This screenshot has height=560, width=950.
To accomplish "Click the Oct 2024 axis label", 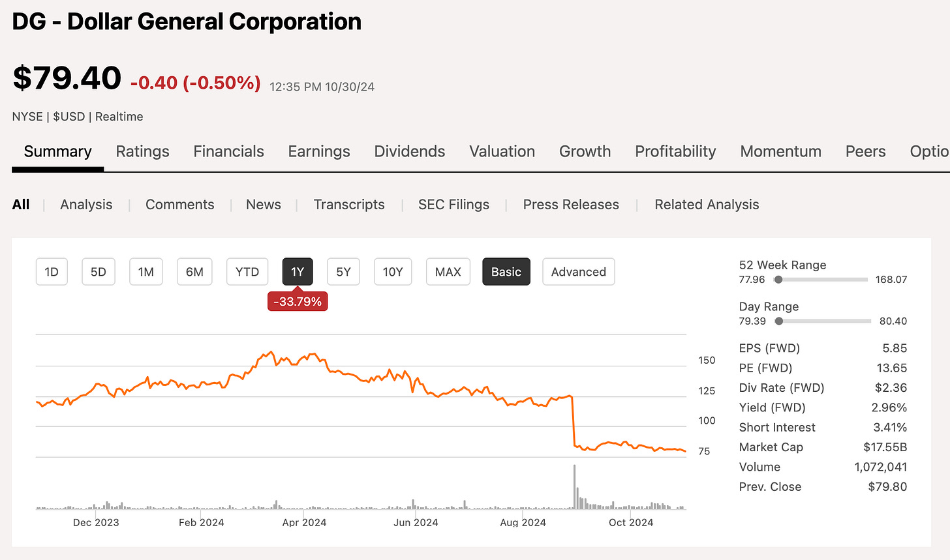I will [x=631, y=522].
